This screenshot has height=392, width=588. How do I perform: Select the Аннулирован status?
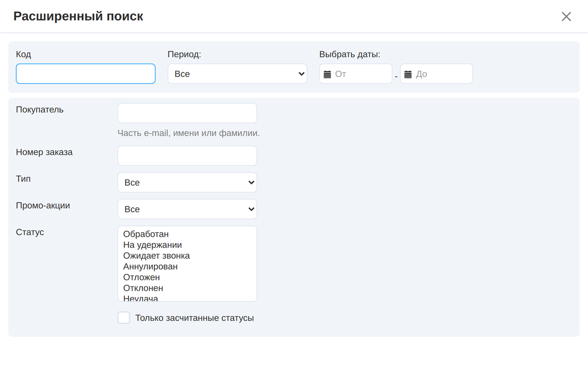tap(187, 267)
